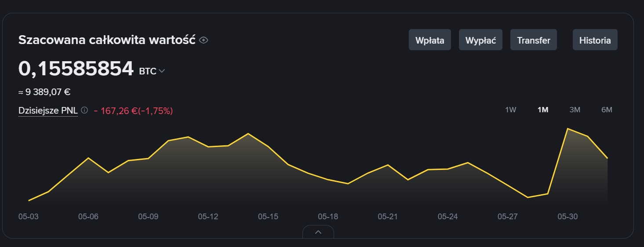Click the chart peak near 05-30

click(568, 129)
